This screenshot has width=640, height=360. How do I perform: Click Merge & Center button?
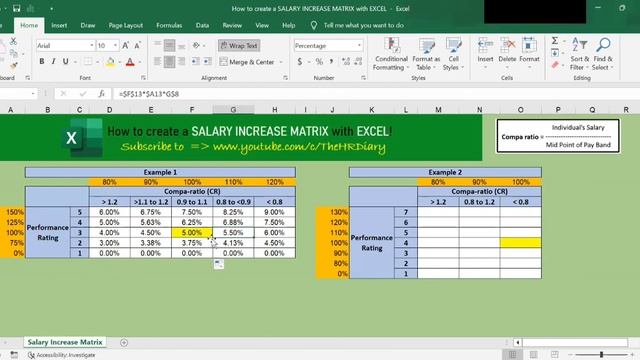(x=247, y=62)
